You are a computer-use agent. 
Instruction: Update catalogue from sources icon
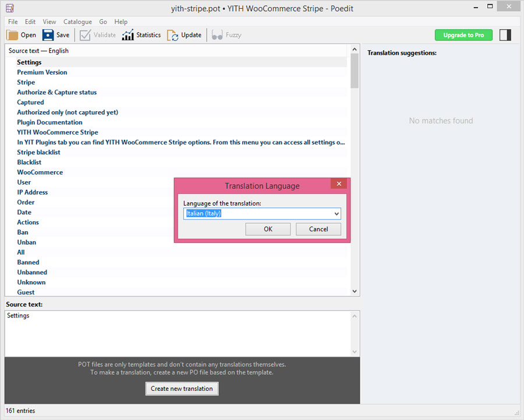(x=172, y=35)
